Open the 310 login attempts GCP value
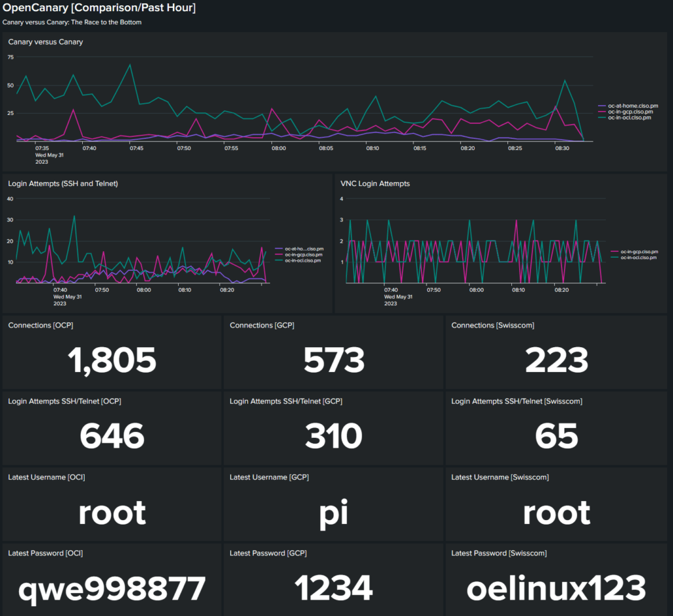Image resolution: width=673 pixels, height=616 pixels. 333,436
